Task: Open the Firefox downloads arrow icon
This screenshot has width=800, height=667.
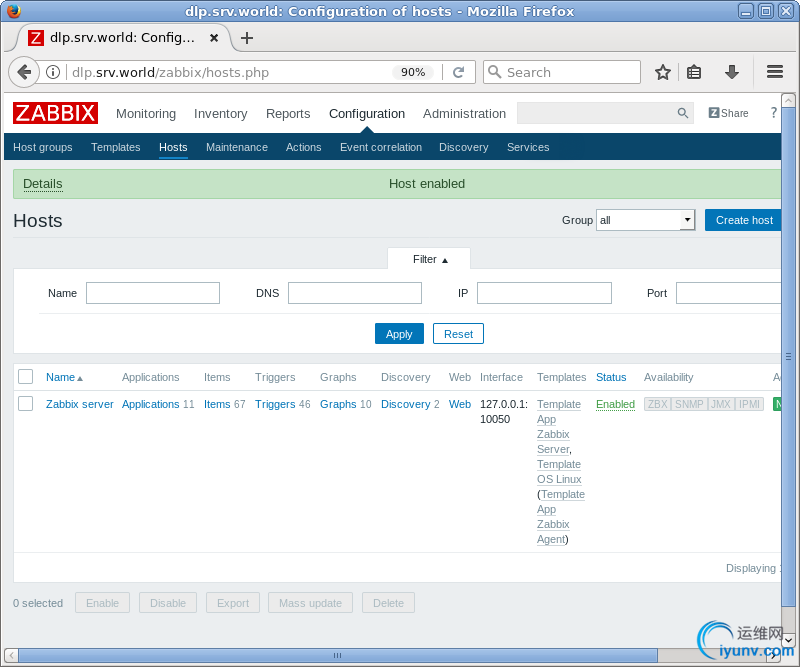Action: (x=732, y=72)
